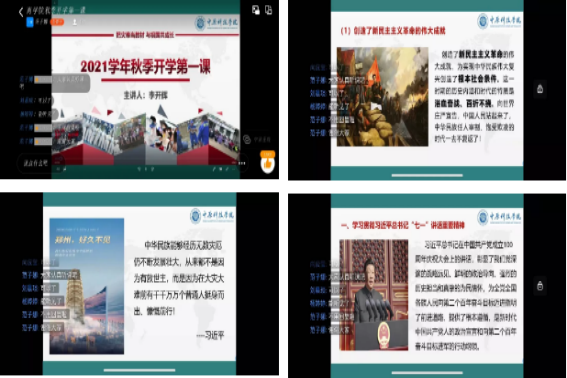This screenshot has height=378, width=567.
Task: Click the pen tool icon in the slide's bottom bar
Action: [x=214, y=169]
